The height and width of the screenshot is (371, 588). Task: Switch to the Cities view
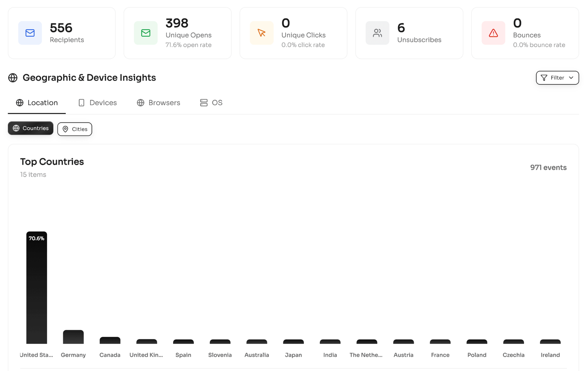pos(75,129)
